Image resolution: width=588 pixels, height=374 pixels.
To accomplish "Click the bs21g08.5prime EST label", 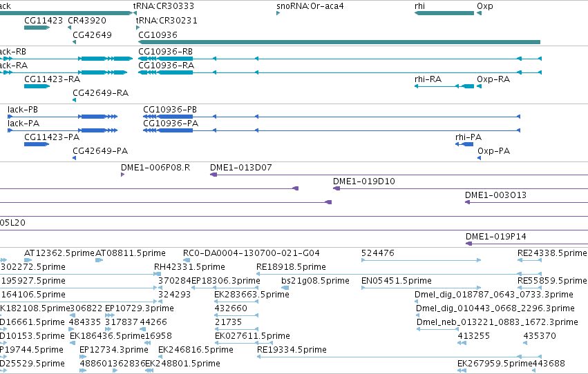I will coord(315,281).
